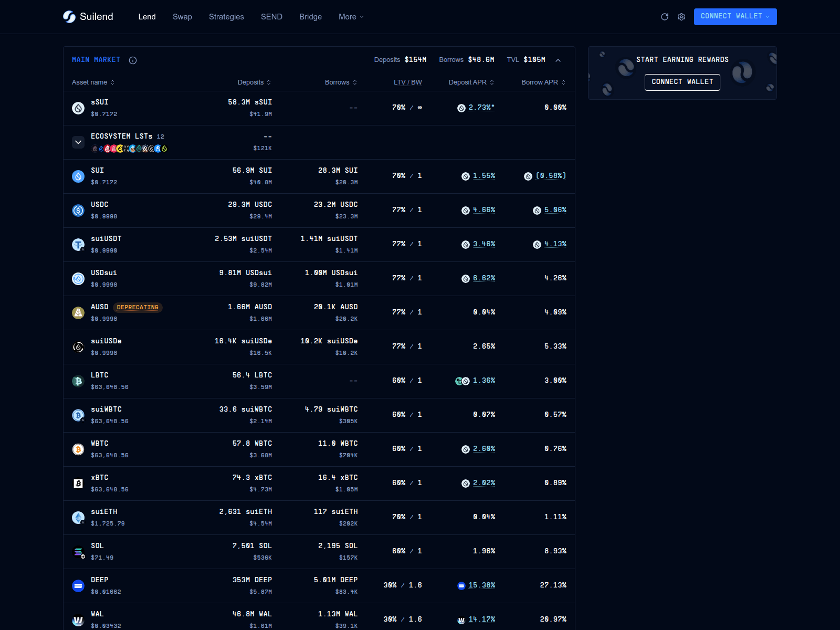Click the MAIN MARKET title
Viewport: 840px width, 630px height.
tap(96, 60)
